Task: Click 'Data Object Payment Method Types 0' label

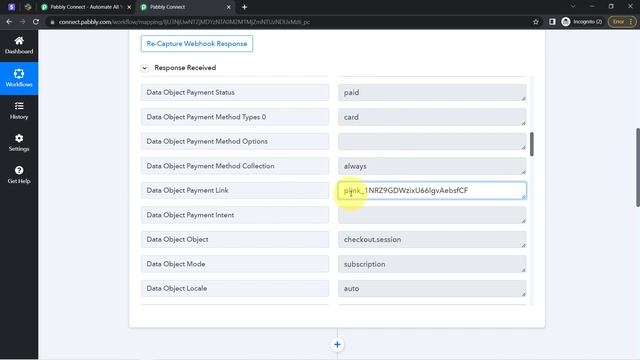Action: click(235, 117)
